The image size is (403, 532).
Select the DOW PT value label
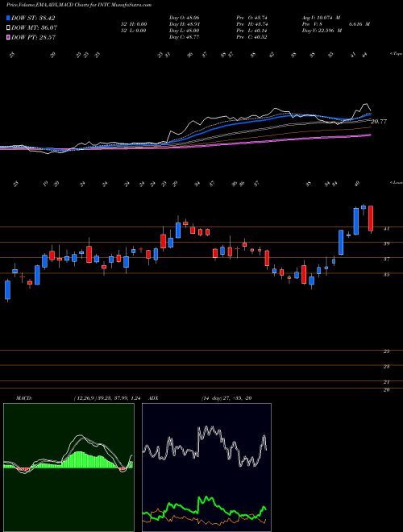click(33, 37)
